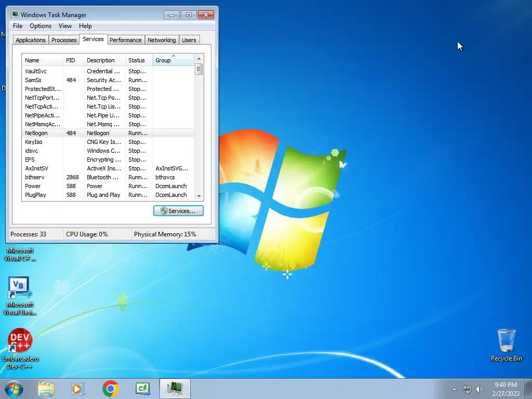Open the Start menu orb
532x399 pixels.
tap(14, 389)
